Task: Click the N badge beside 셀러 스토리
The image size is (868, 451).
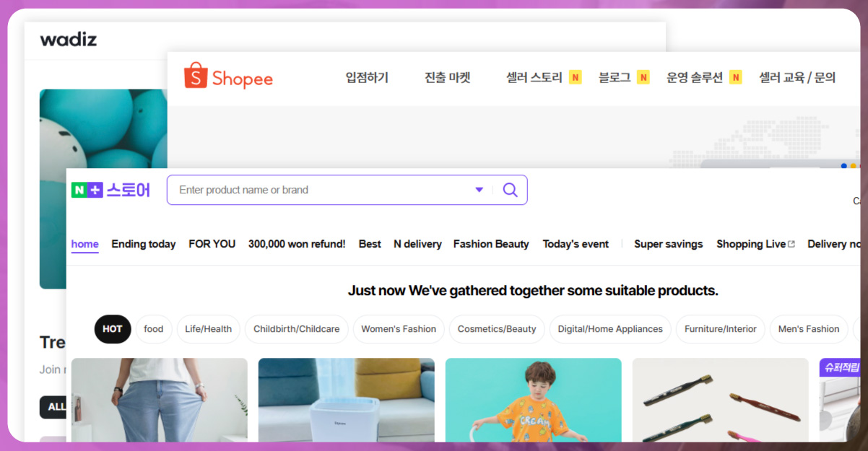Action: [x=575, y=76]
